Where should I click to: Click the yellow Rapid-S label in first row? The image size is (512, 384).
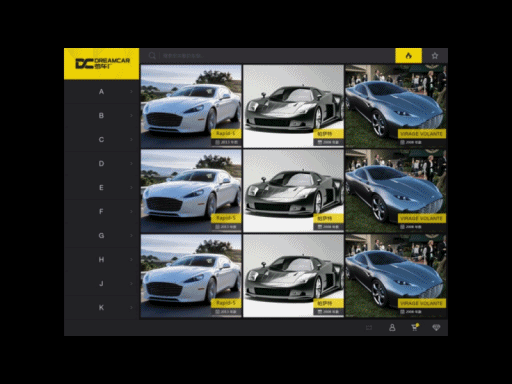[226, 134]
